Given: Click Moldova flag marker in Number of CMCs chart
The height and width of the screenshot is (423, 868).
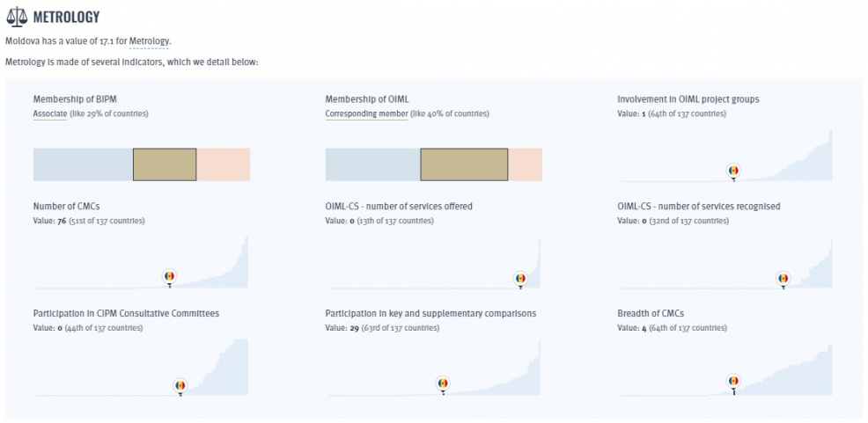Looking at the screenshot, I should (x=170, y=276).
